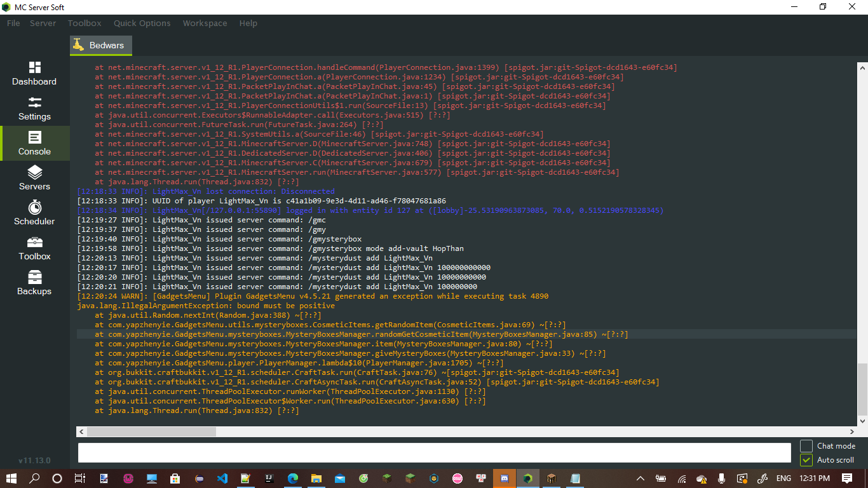Open the Toolbox icon in sidebar

click(34, 242)
